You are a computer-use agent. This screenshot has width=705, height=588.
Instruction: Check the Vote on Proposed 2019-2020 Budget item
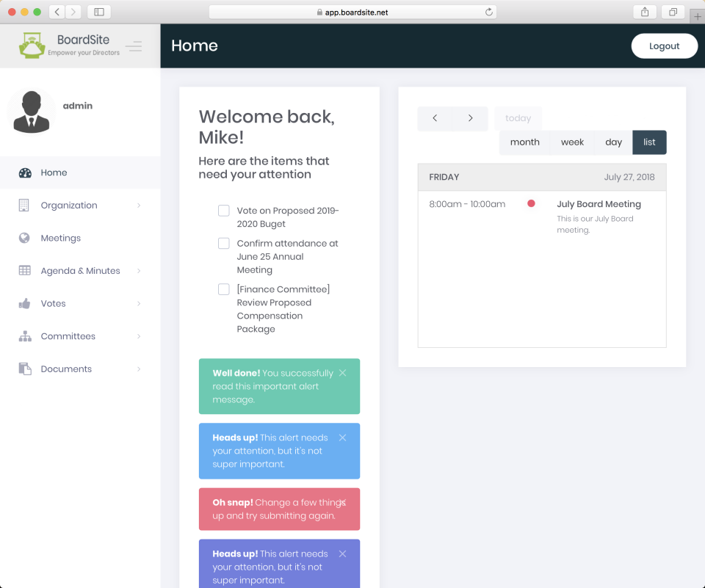[223, 211]
